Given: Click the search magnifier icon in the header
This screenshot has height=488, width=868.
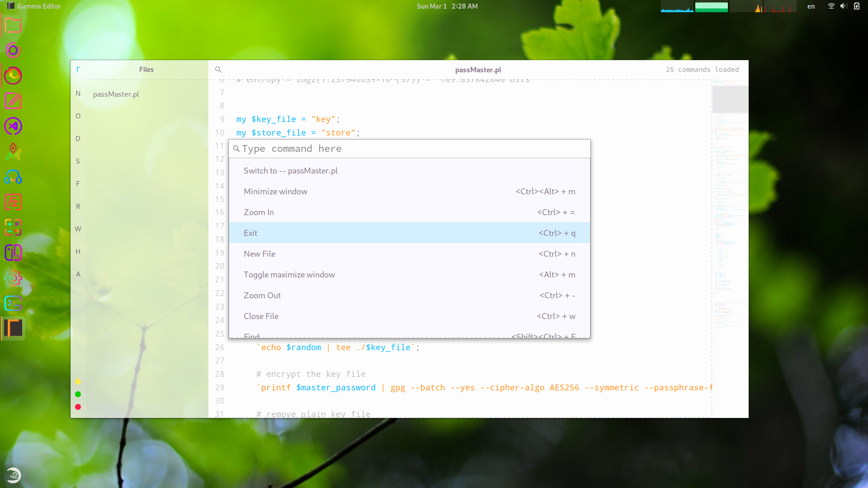Looking at the screenshot, I should [218, 70].
